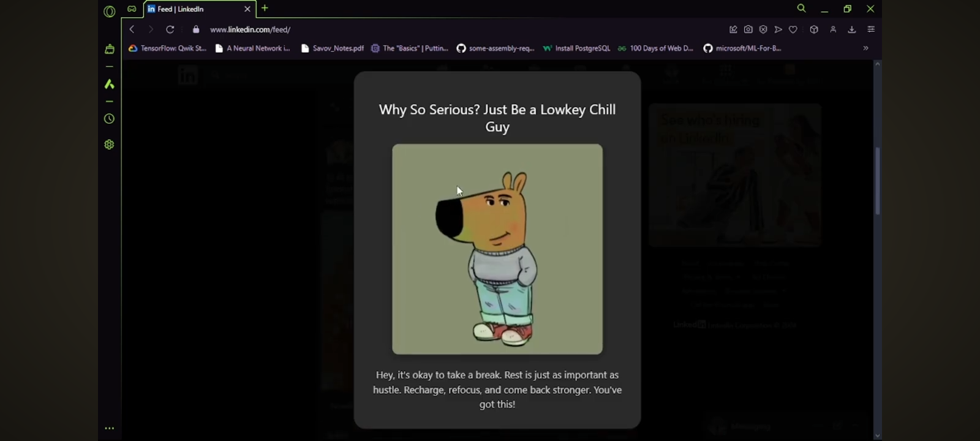Reload the current page
This screenshot has width=980, height=441.
click(170, 29)
